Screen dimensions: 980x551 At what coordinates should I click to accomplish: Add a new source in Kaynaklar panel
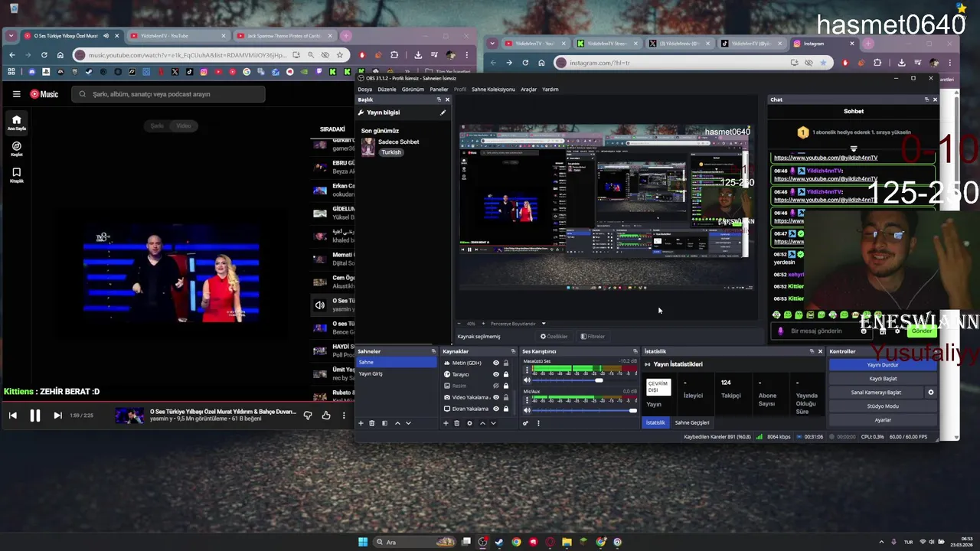[446, 423]
